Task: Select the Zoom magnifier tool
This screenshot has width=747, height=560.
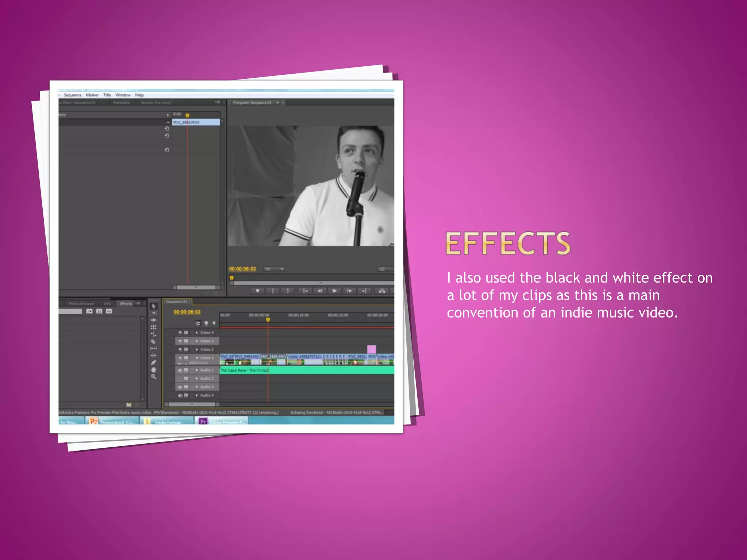Action: click(154, 377)
